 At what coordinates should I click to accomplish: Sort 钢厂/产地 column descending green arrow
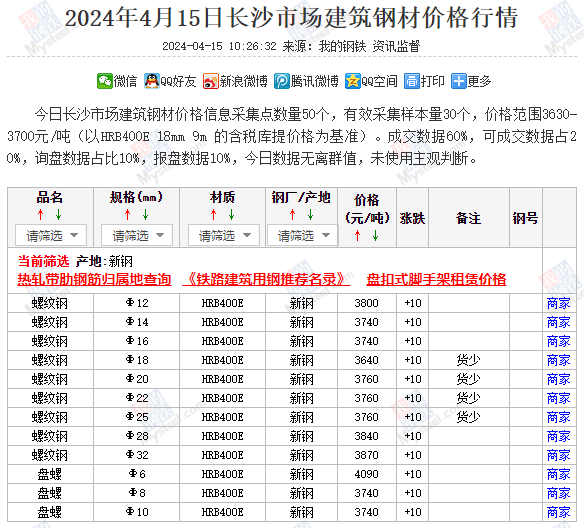pyautogui.click(x=310, y=214)
